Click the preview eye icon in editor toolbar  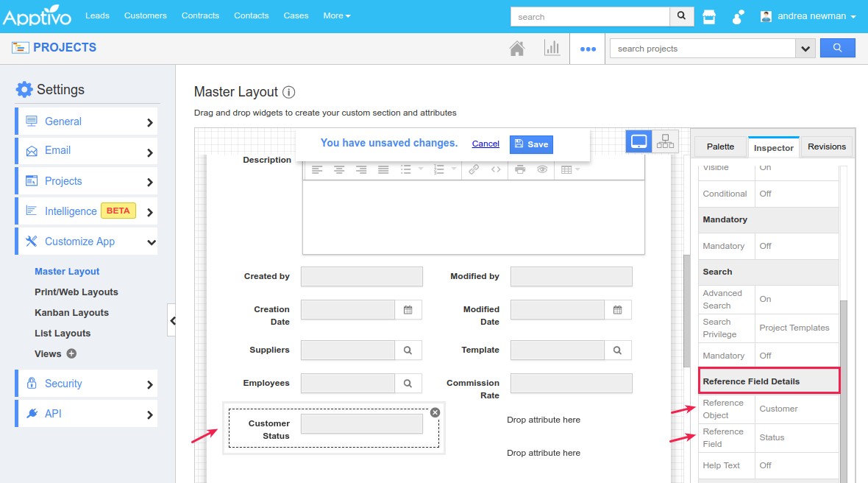[544, 169]
